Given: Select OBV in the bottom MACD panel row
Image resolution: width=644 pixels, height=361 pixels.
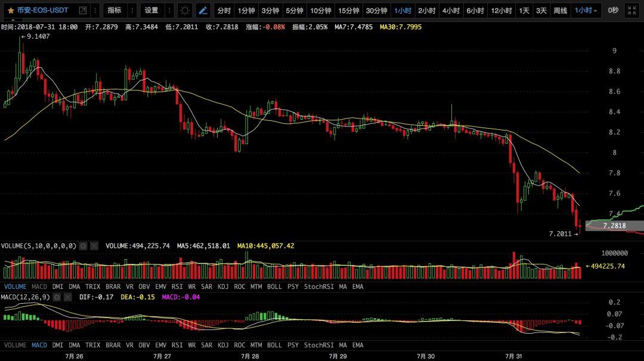Looking at the screenshot, I should (x=144, y=345).
